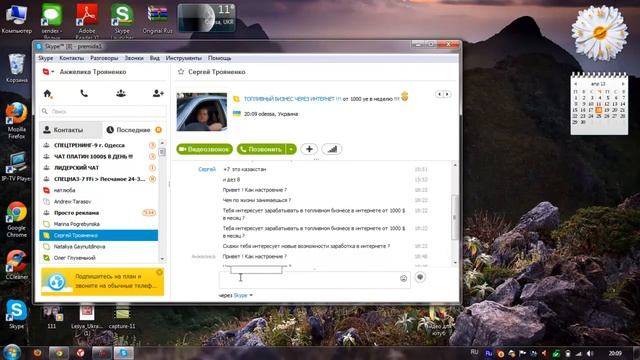Open the Корзина recycle bin

point(17,68)
